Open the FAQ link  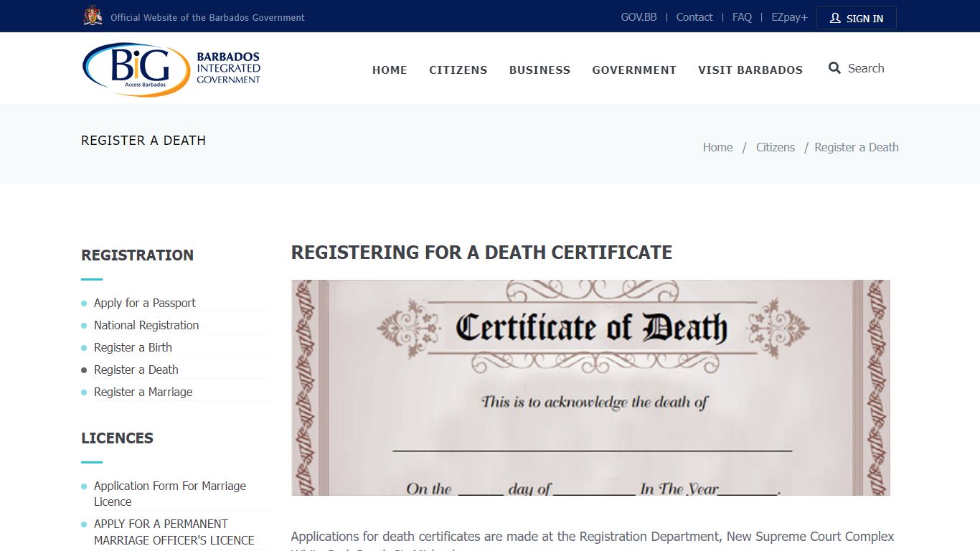click(742, 17)
